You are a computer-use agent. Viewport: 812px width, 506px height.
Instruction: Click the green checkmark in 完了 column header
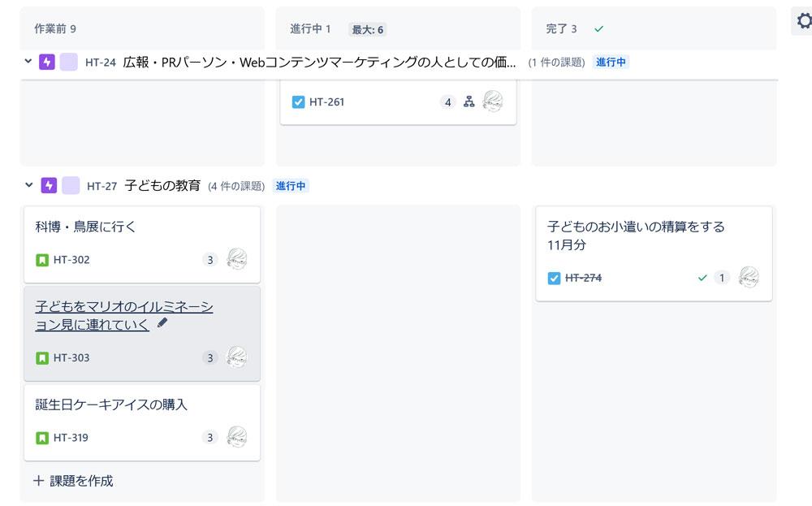pos(599,29)
